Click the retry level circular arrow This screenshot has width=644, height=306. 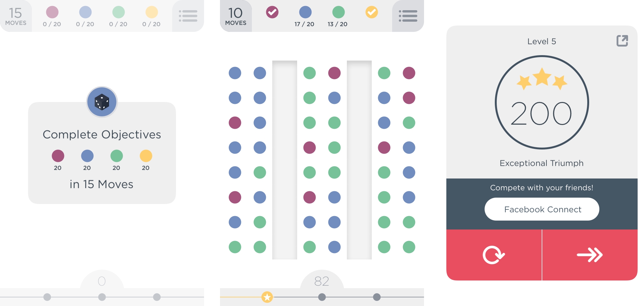pos(494,255)
